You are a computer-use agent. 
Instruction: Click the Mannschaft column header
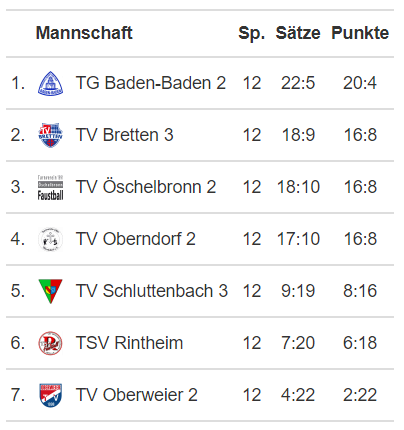(x=84, y=33)
